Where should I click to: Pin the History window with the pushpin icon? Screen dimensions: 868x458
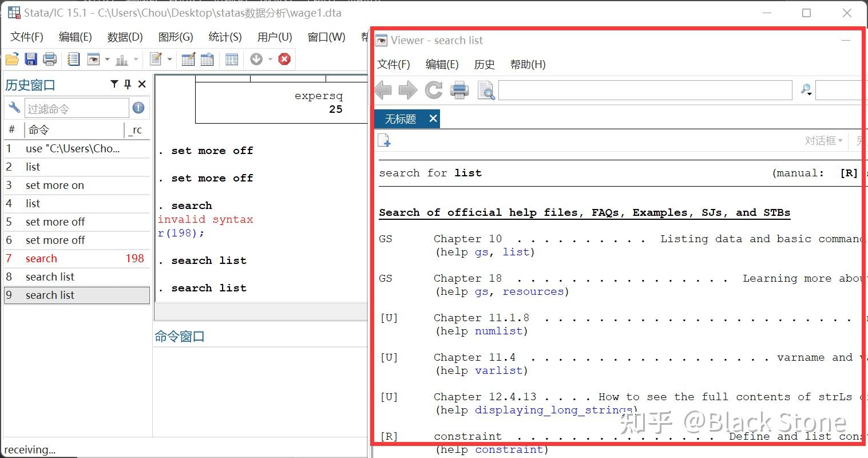128,84
